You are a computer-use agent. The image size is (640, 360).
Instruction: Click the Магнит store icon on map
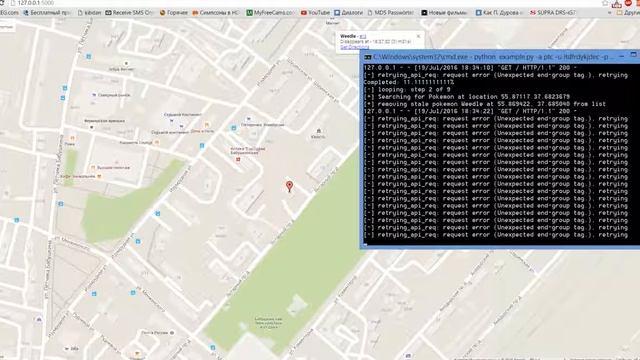click(x=332, y=18)
